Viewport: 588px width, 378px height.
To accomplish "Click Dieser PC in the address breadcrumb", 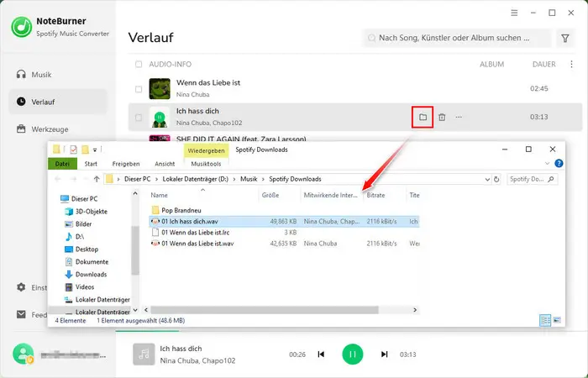I will [137, 179].
